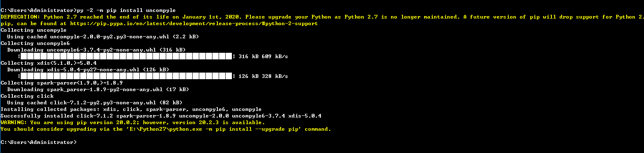Select the 'Successfully installed' result line
This screenshot has width=644, height=153.
pos(161,116)
